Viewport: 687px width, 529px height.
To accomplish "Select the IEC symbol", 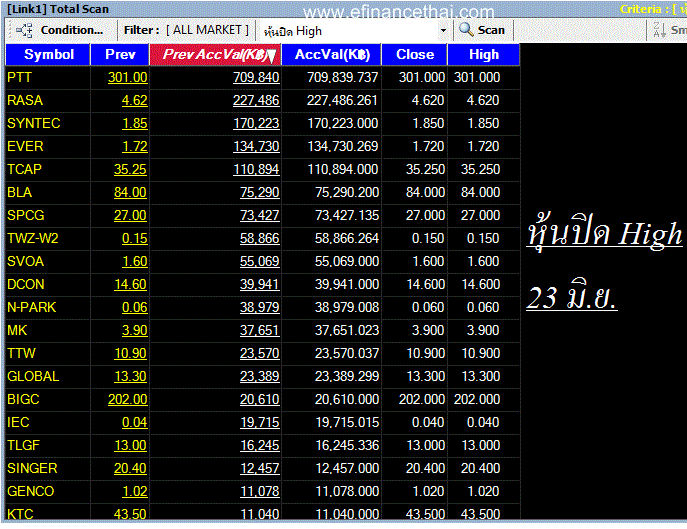I will coord(18,422).
